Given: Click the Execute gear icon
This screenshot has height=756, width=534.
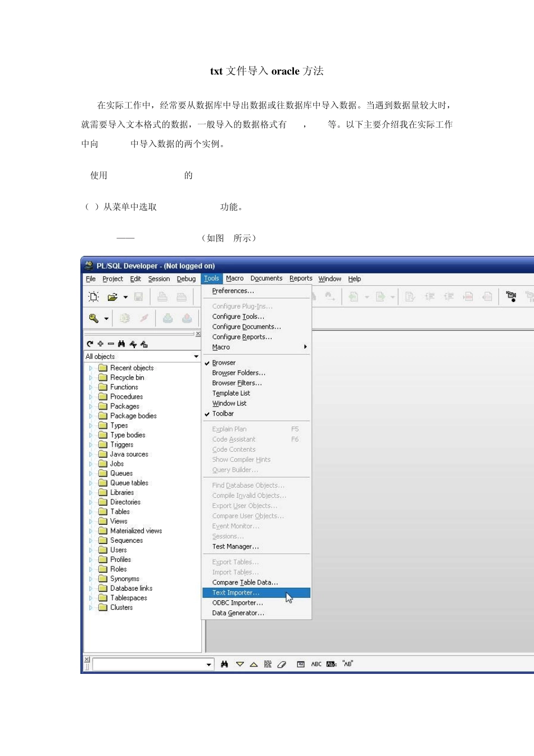Looking at the screenshot, I should (125, 318).
